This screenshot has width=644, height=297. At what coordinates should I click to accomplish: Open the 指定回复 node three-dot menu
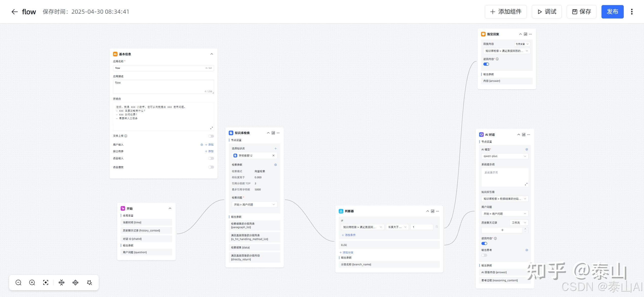click(x=530, y=34)
